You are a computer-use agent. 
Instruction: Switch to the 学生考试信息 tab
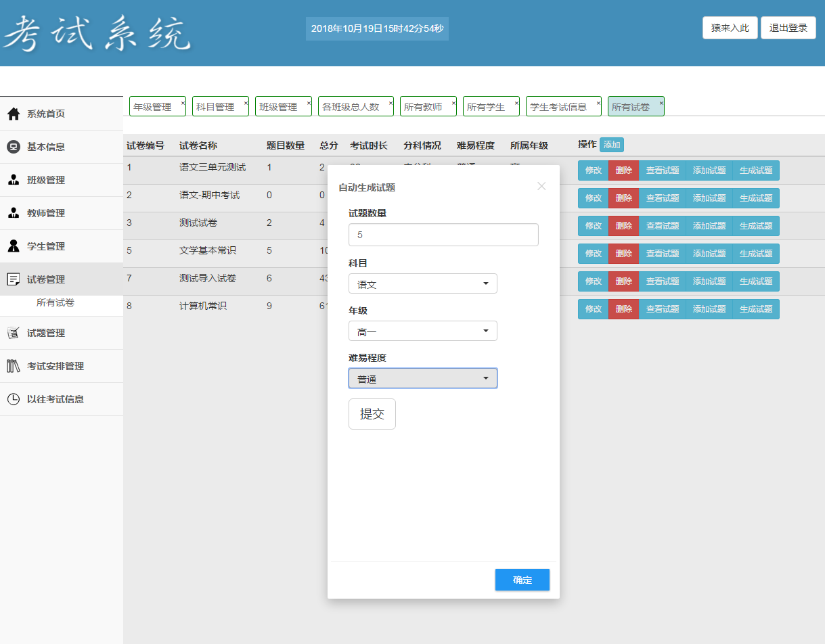[558, 107]
